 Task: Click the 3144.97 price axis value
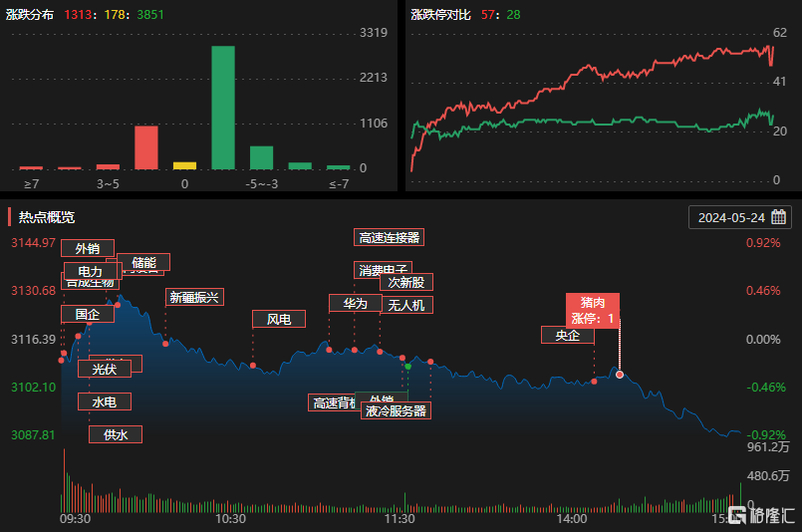tap(33, 242)
